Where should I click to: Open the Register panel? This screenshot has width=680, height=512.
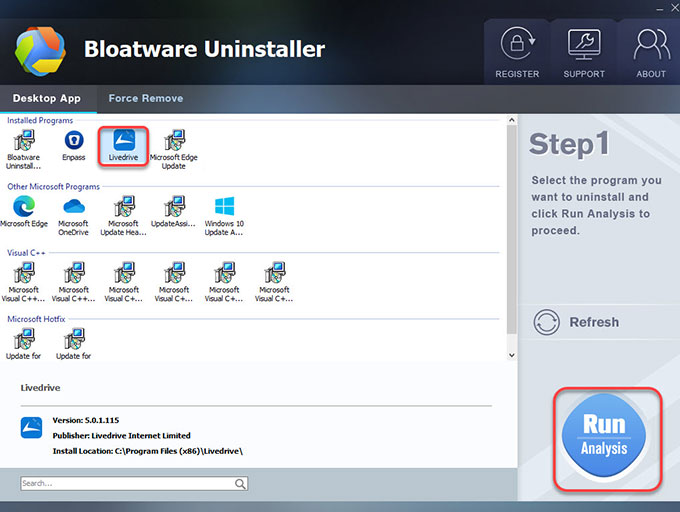(517, 53)
